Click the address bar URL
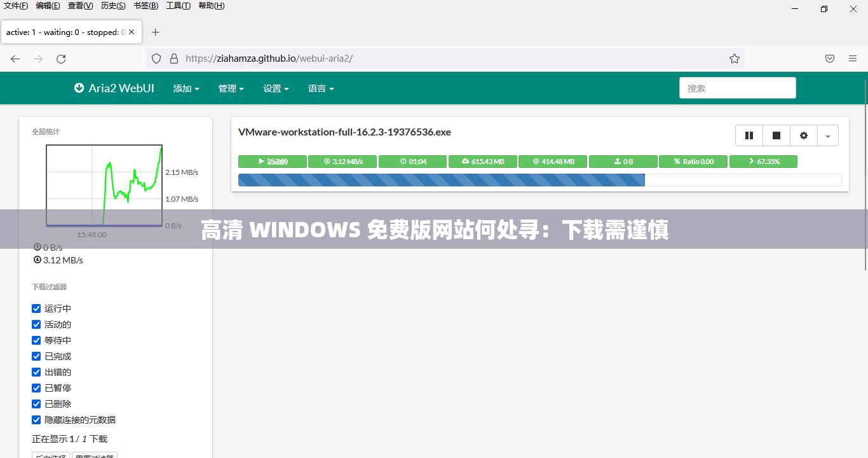868x458 pixels. 269,59
